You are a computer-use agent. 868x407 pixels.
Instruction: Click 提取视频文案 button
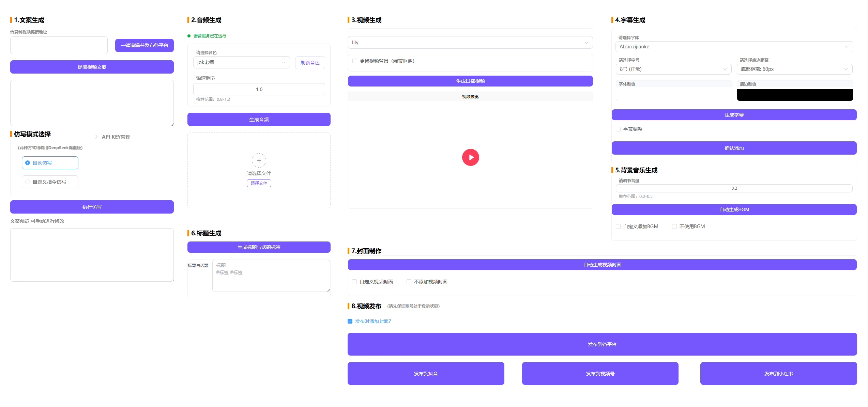pos(92,67)
